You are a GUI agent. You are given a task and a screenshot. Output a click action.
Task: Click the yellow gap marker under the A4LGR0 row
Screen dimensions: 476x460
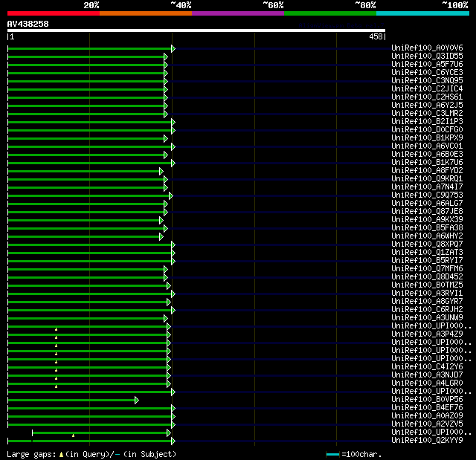[x=57, y=386]
